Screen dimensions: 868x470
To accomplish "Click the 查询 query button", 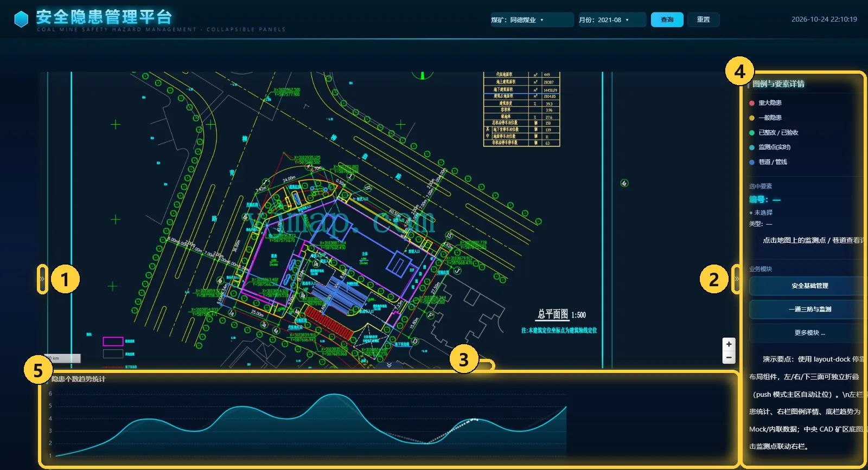I will point(667,20).
